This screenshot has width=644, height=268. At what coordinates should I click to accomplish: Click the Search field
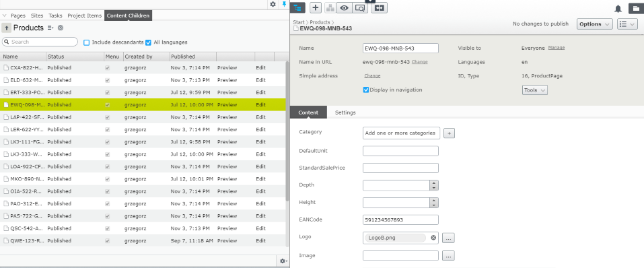pos(40,42)
